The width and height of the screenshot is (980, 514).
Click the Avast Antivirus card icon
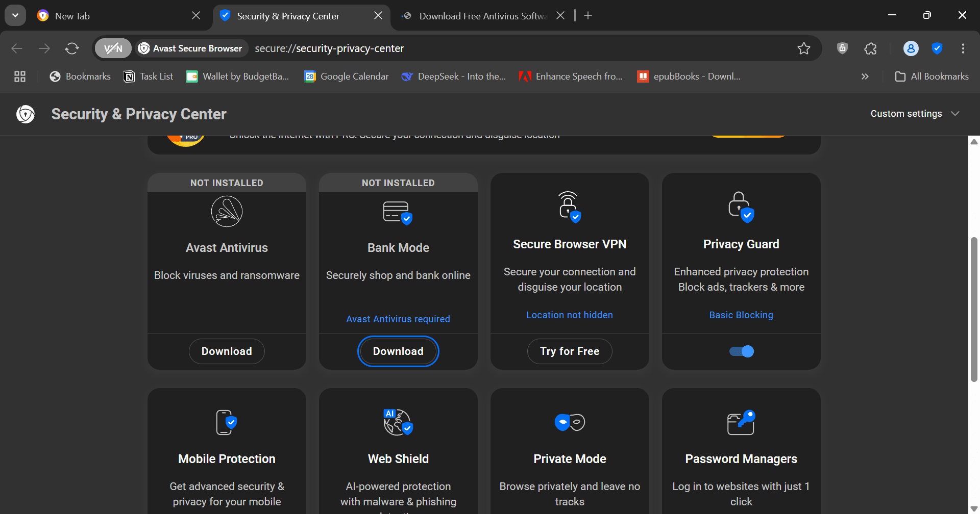pyautogui.click(x=227, y=212)
